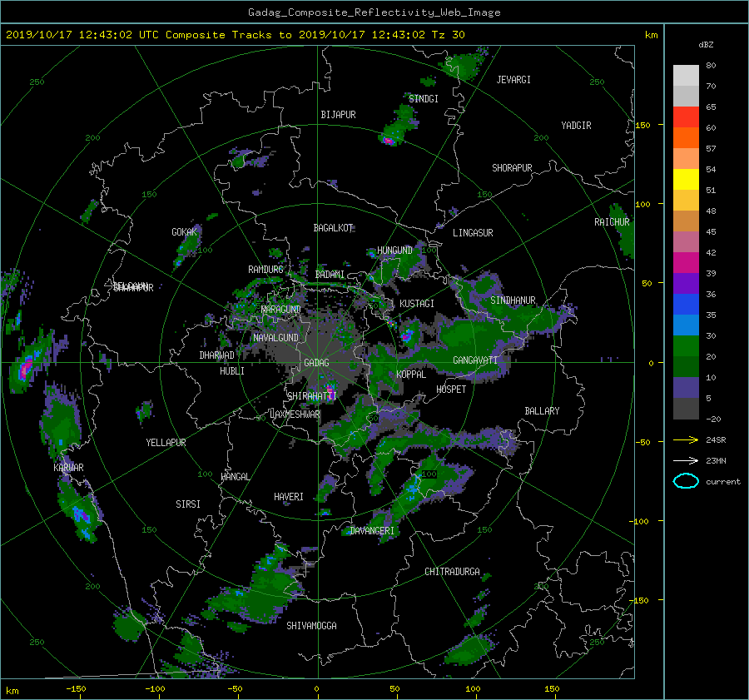
Task: Select the NARAGUND label
Action: (281, 310)
